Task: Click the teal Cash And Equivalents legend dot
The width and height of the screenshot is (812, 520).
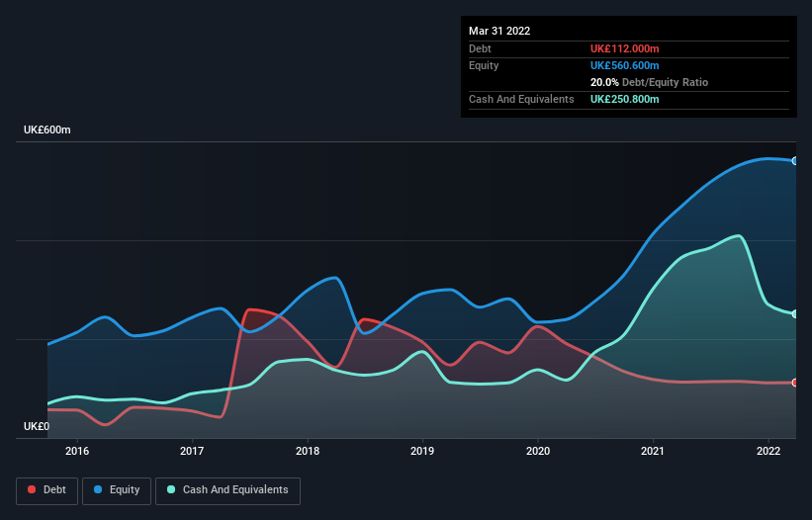Action: (x=171, y=489)
